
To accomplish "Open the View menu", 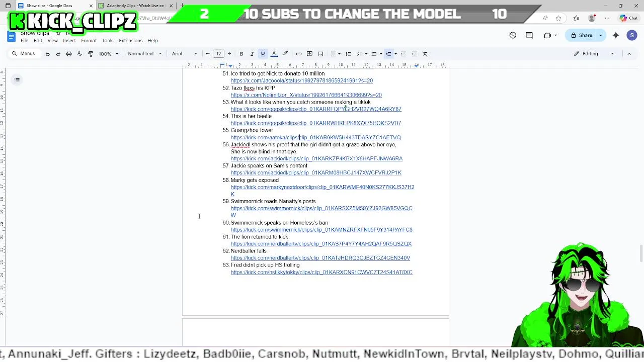I will [x=52, y=41].
